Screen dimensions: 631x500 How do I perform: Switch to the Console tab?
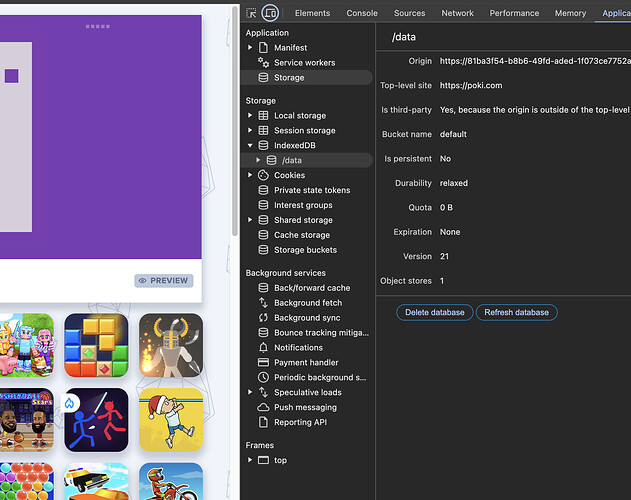[x=362, y=13]
